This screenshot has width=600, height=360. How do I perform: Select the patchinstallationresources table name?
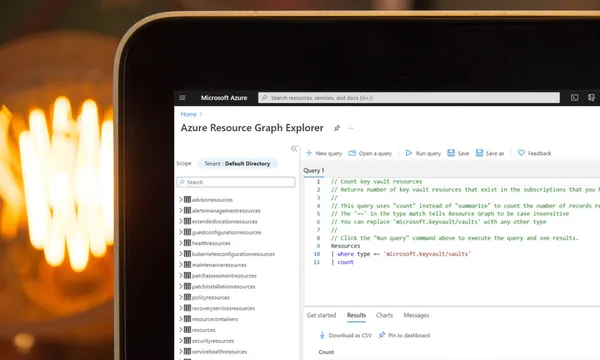click(223, 287)
